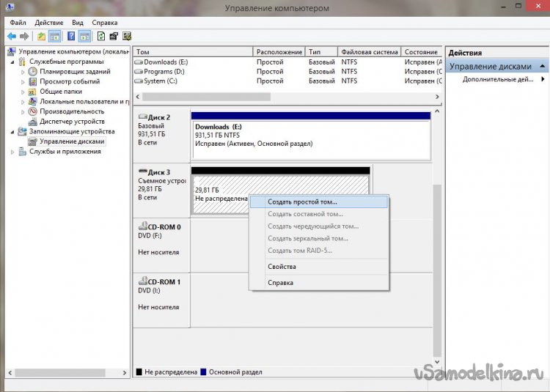550x392 pixels.
Task: Click the green Refresh toolbar icon
Action: coord(100,36)
